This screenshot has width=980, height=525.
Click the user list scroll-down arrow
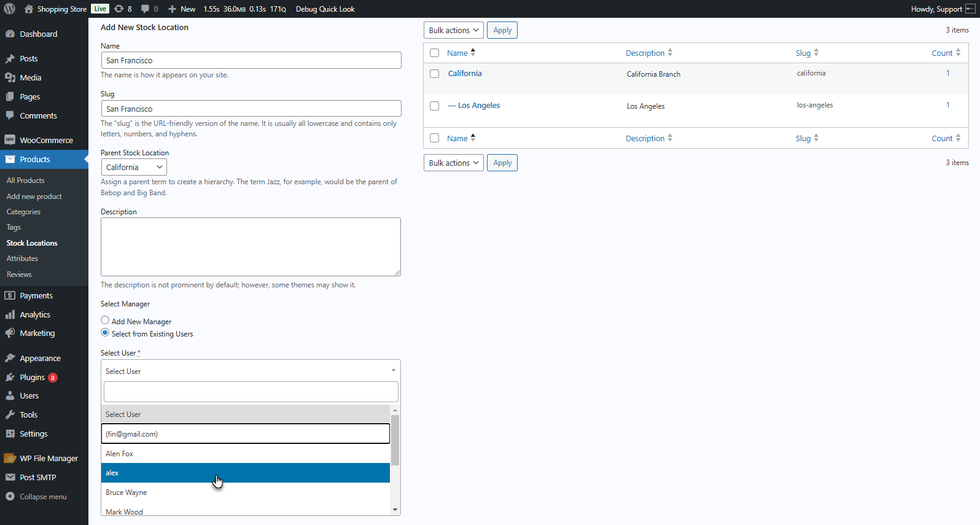[x=395, y=510]
